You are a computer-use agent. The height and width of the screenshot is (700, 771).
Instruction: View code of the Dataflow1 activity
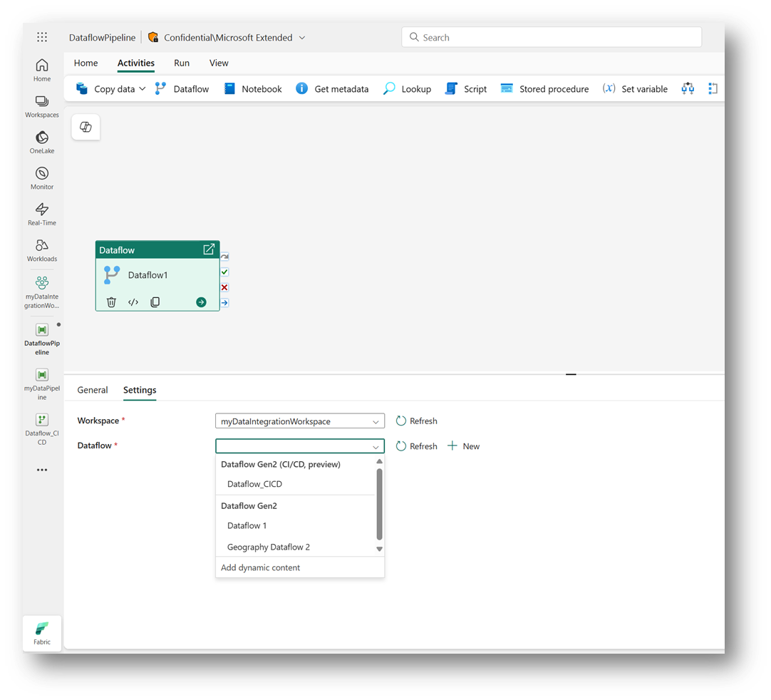coord(133,302)
